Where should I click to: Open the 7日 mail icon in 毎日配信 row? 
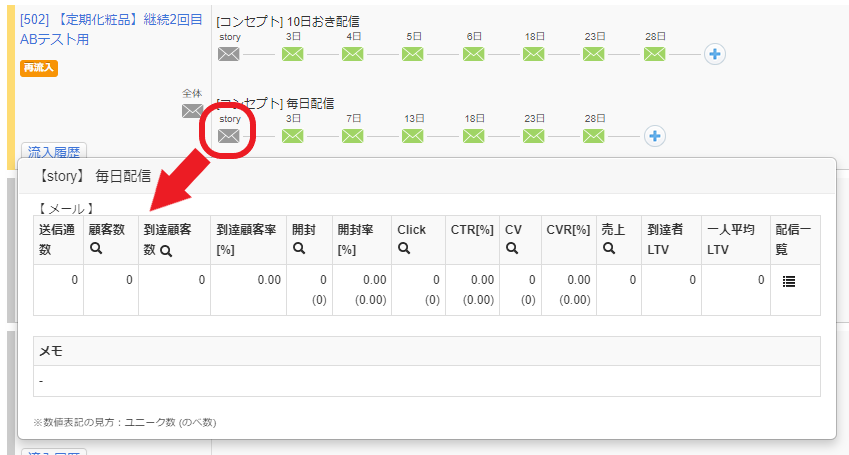(x=353, y=136)
